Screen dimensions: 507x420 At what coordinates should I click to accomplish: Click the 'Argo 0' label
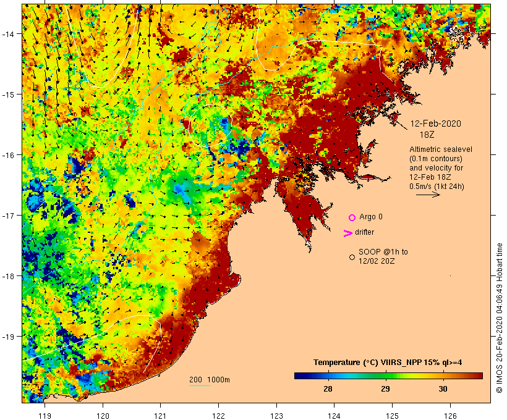click(371, 217)
